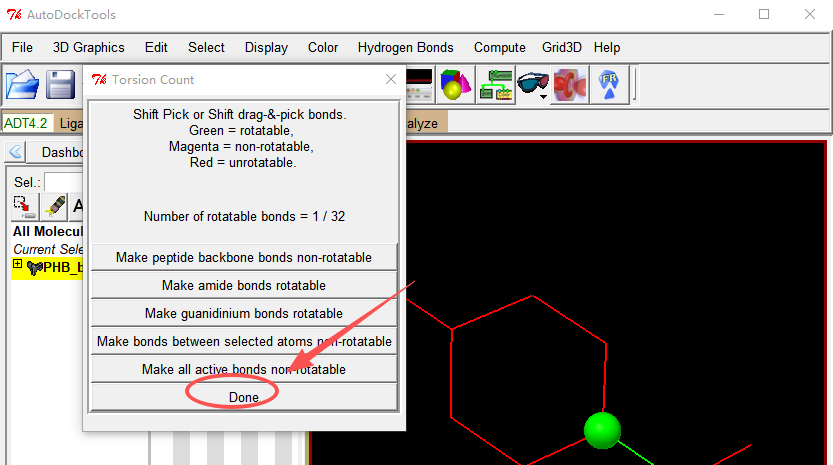The width and height of the screenshot is (833, 465).
Task: Click the colored 3D shapes toolbar icon
Action: [455, 84]
